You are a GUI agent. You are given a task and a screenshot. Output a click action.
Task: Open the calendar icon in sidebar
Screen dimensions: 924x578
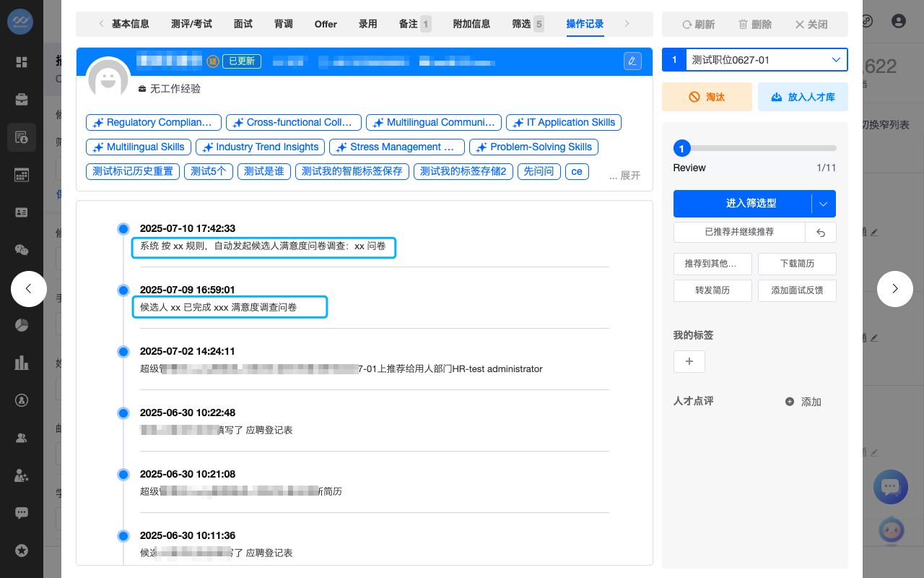coord(22,174)
